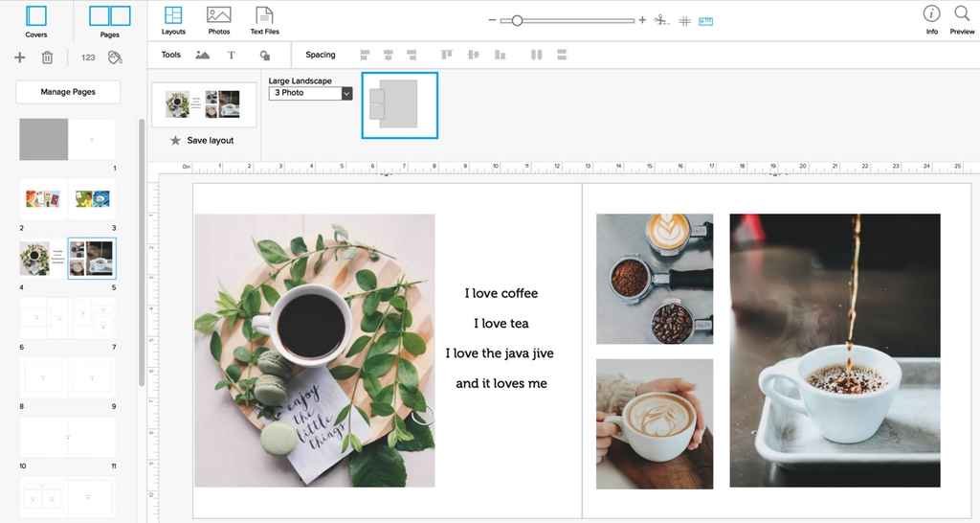Align selected items to left edges
The image size is (980, 523).
click(x=365, y=55)
